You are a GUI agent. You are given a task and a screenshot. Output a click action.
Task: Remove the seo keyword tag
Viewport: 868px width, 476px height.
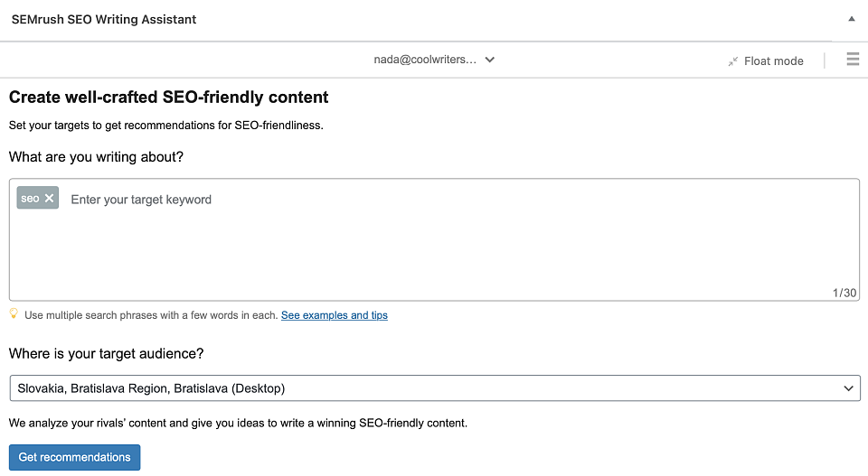pos(49,198)
